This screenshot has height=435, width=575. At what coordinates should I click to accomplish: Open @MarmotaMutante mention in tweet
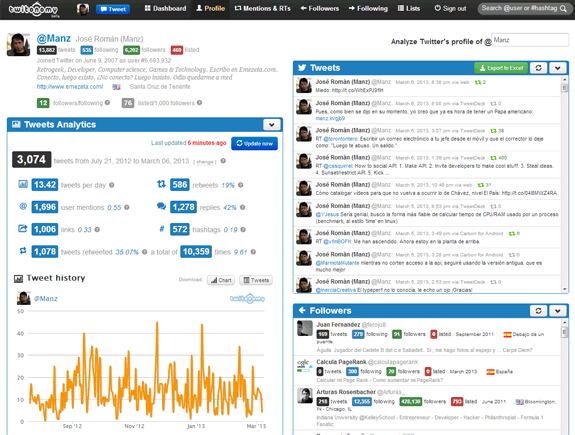tap(337, 263)
